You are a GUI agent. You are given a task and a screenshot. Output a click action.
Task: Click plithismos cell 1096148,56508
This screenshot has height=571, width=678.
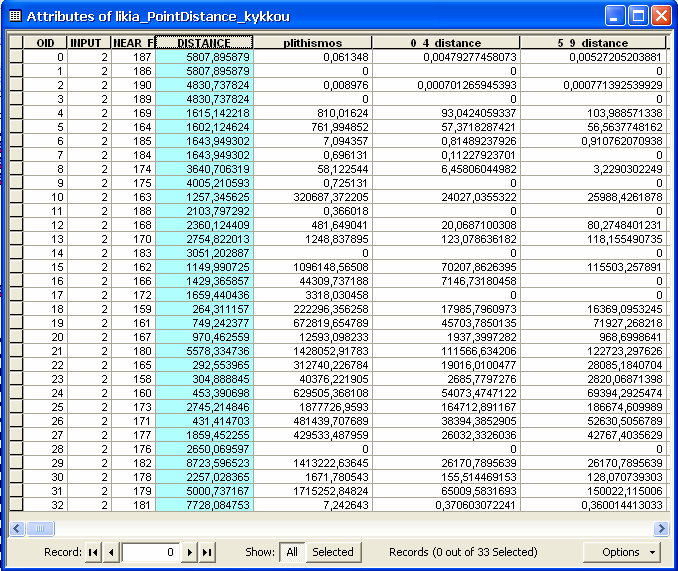313,267
